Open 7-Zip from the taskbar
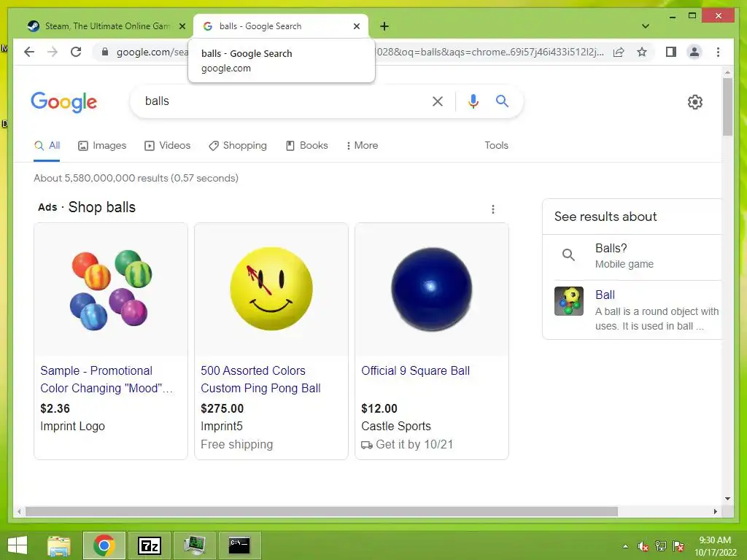 point(149,545)
